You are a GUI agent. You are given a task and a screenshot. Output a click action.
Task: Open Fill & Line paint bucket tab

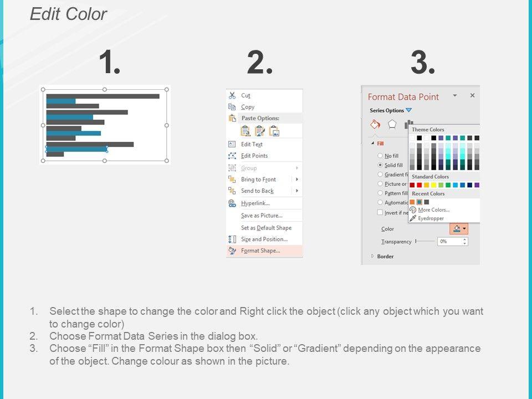(x=375, y=124)
